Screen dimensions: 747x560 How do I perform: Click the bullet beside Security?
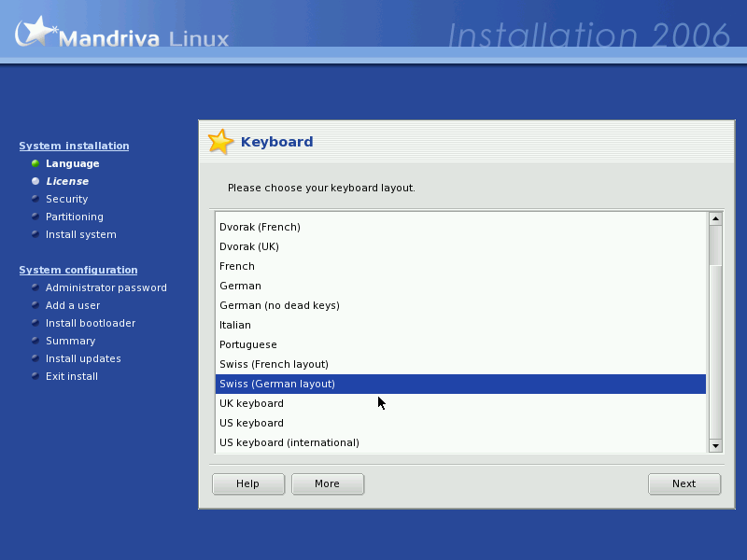coord(35,199)
